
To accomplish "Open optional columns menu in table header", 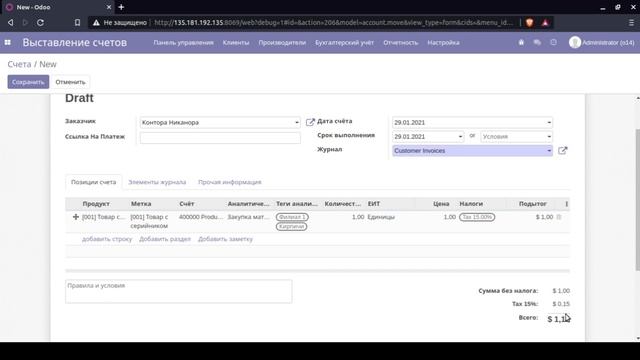I will (x=566, y=204).
